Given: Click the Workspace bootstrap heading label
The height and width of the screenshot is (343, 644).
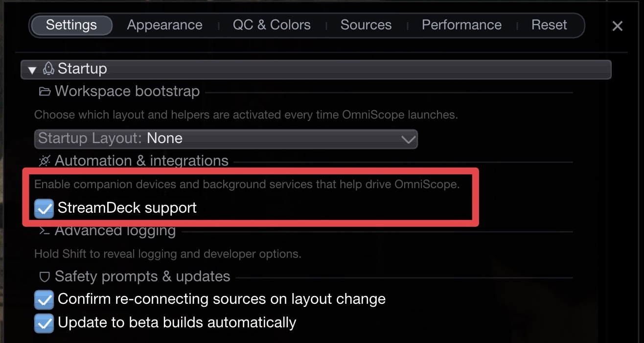Looking at the screenshot, I should (127, 92).
